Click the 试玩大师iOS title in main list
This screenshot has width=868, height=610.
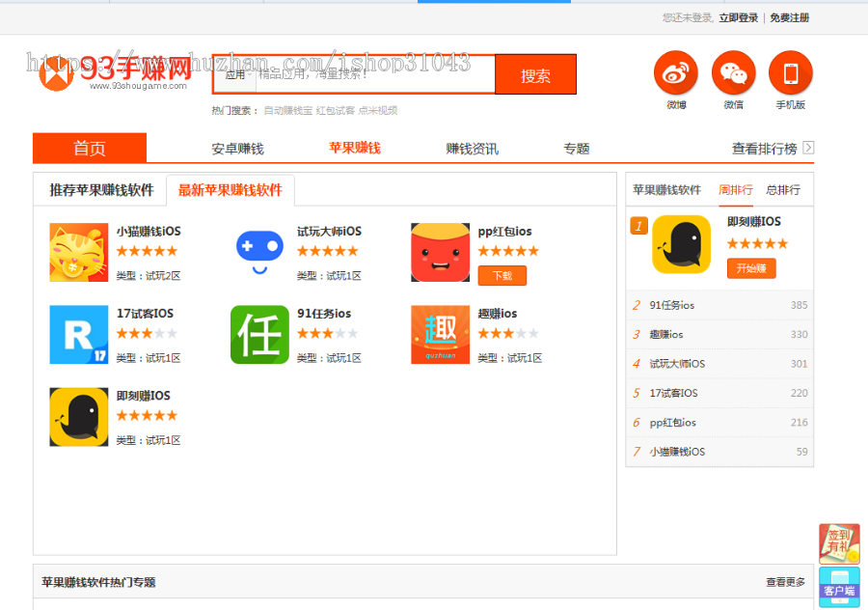[x=329, y=232]
